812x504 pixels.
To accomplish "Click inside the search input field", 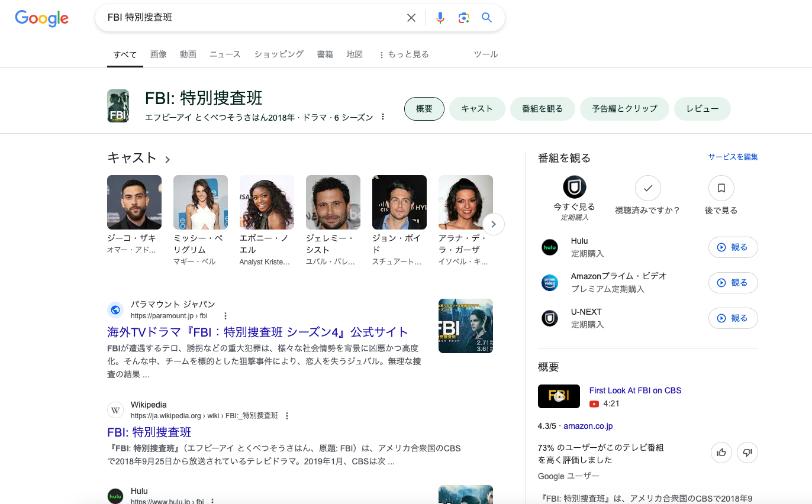I will [x=252, y=18].
